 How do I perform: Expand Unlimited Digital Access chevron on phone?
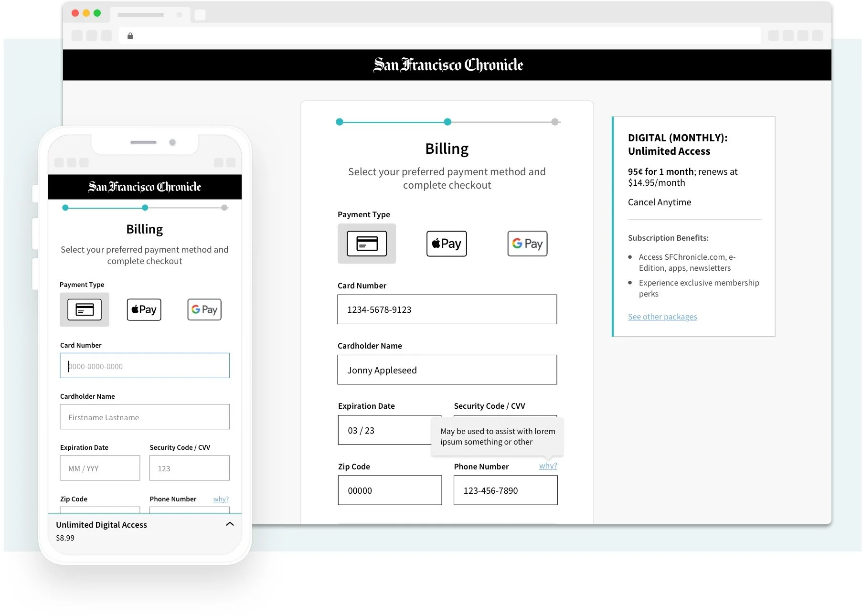point(230,524)
